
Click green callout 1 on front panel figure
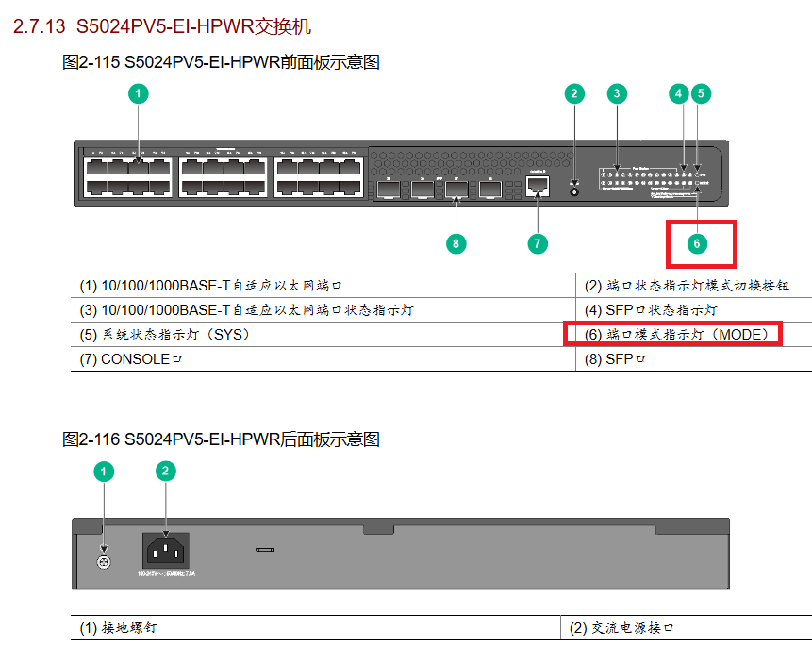(139, 93)
